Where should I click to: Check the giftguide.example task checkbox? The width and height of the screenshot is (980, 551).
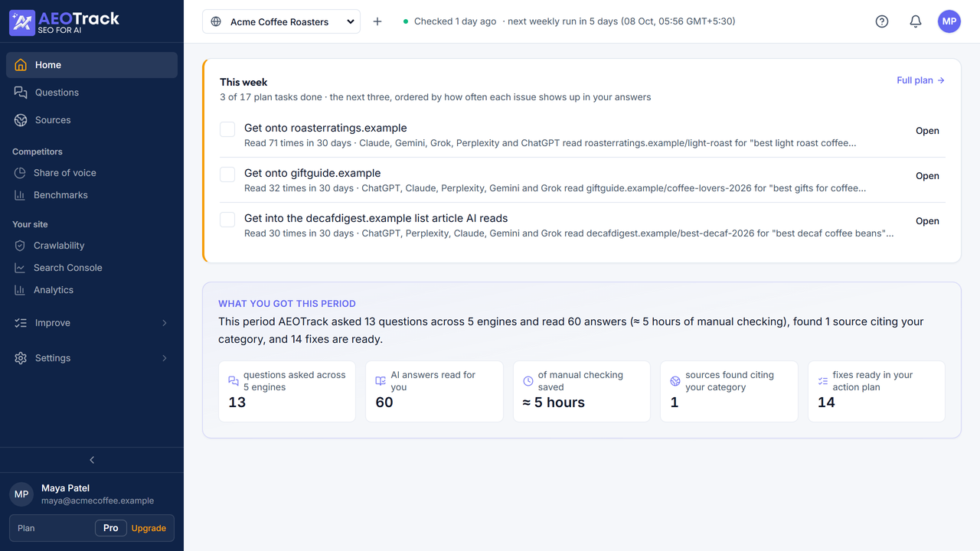tap(227, 174)
